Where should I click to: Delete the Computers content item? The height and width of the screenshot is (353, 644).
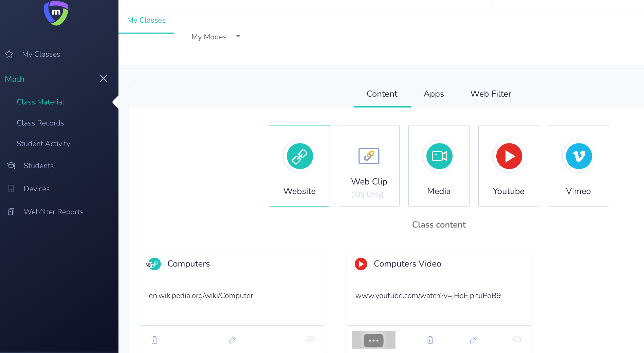(x=154, y=340)
